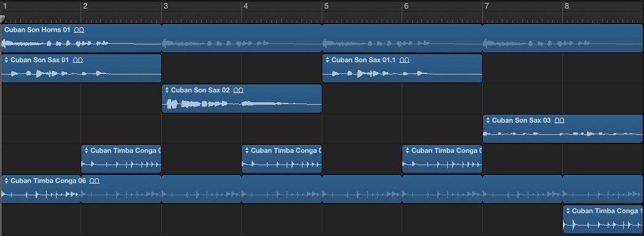Click bar 5 on the timeline ruler
This screenshot has width=644, height=236.
pyautogui.click(x=326, y=6)
